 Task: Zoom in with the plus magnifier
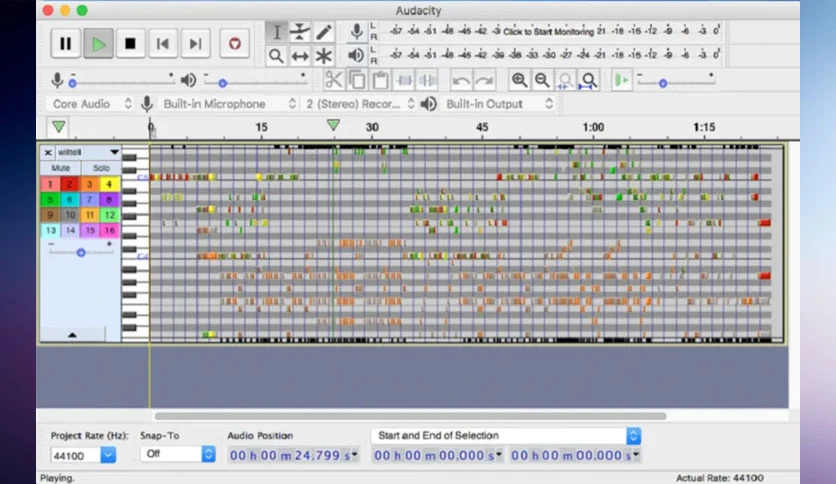pos(519,80)
